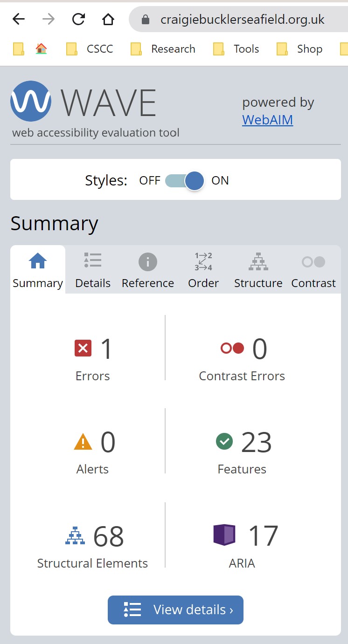This screenshot has height=644, width=348.
Task: Click the View details button
Action: (x=175, y=610)
